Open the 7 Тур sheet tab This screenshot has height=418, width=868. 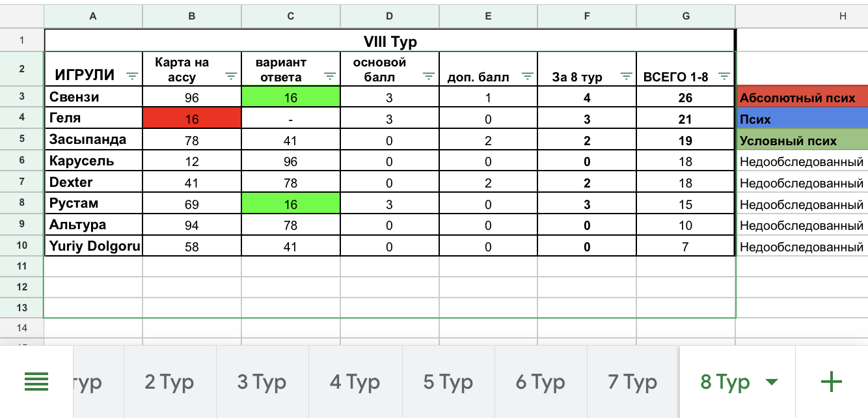pos(632,382)
